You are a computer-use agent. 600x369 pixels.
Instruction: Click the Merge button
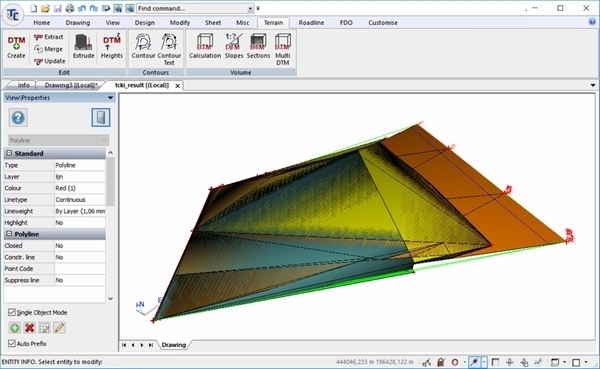pos(48,49)
